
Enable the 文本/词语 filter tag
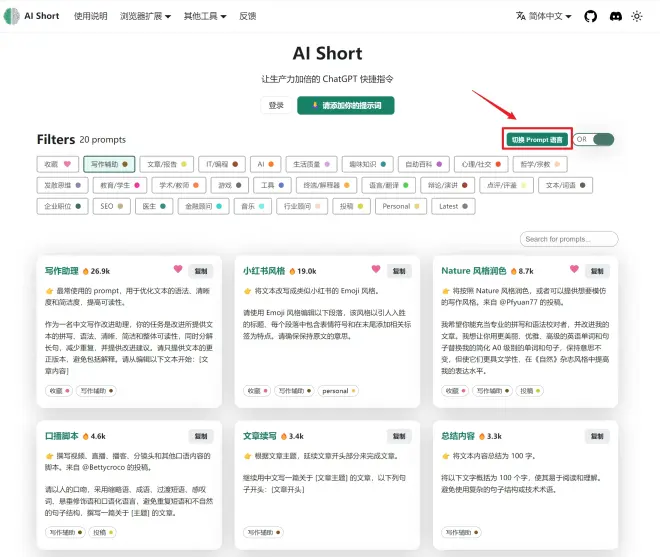click(565, 185)
